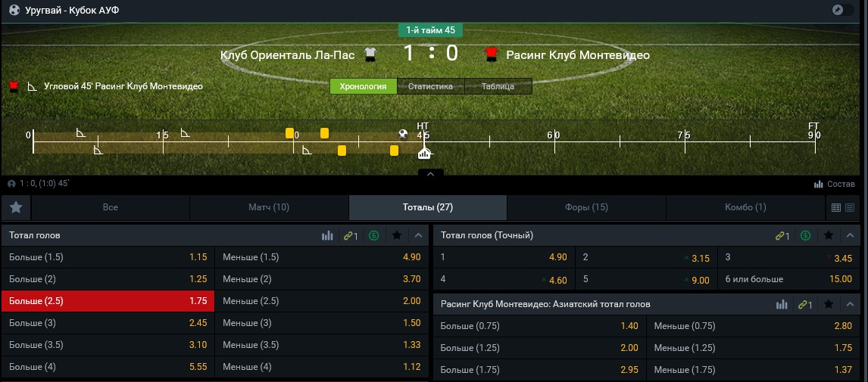Viewport: 868px width, 382px height.
Task: Pick exact total 3 at odds 3.45
Action: pyautogui.click(x=788, y=258)
